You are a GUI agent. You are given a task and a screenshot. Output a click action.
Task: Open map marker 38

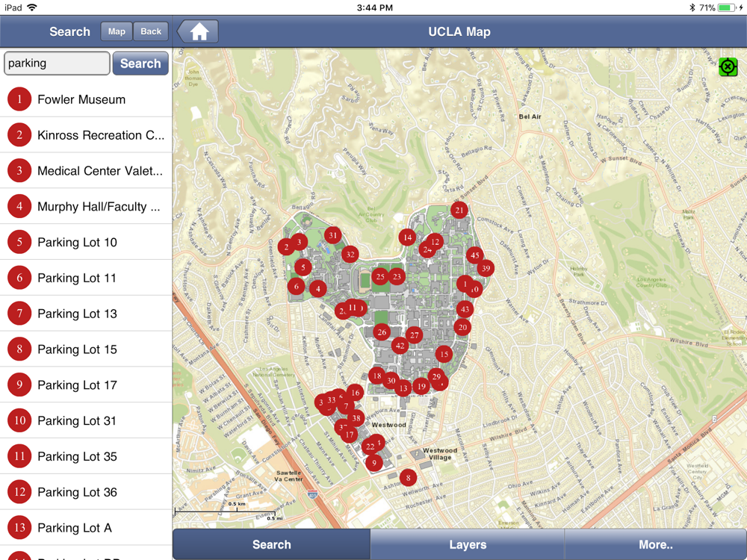point(356,419)
